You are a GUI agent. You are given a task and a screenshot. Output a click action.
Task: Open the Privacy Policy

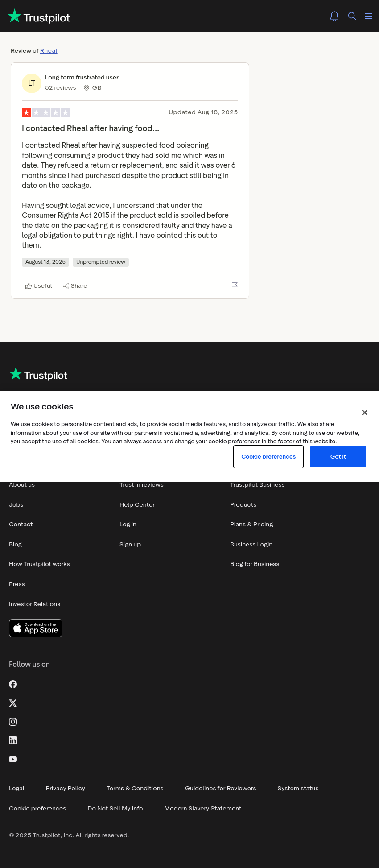click(66, 789)
